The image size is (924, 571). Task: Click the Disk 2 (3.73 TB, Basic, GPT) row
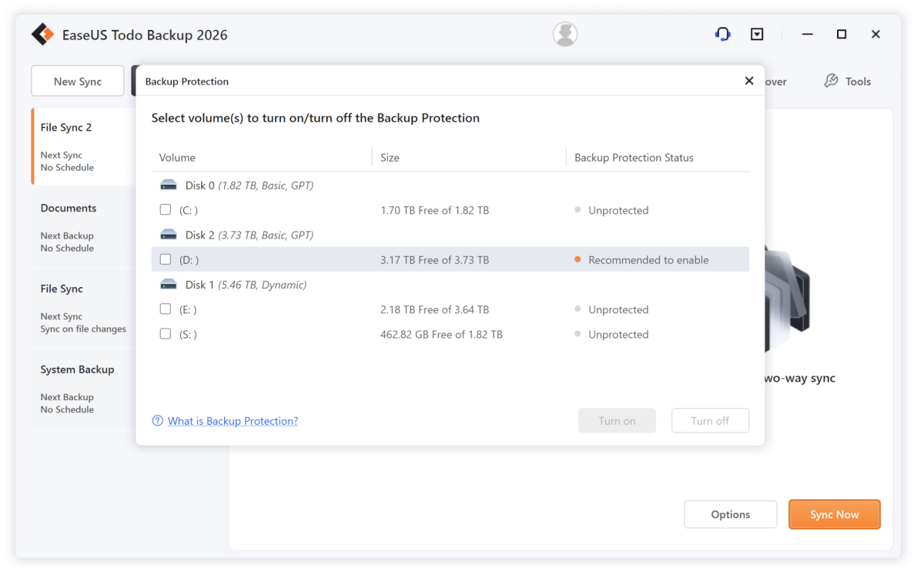[x=450, y=235]
